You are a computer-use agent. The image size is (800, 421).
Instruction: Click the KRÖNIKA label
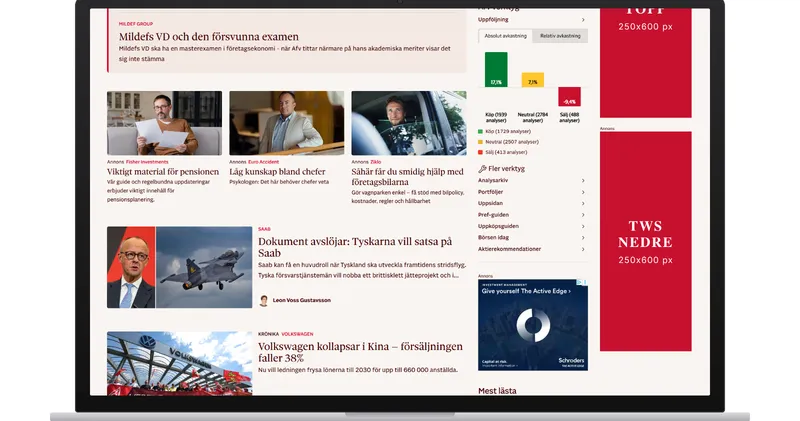click(268, 334)
